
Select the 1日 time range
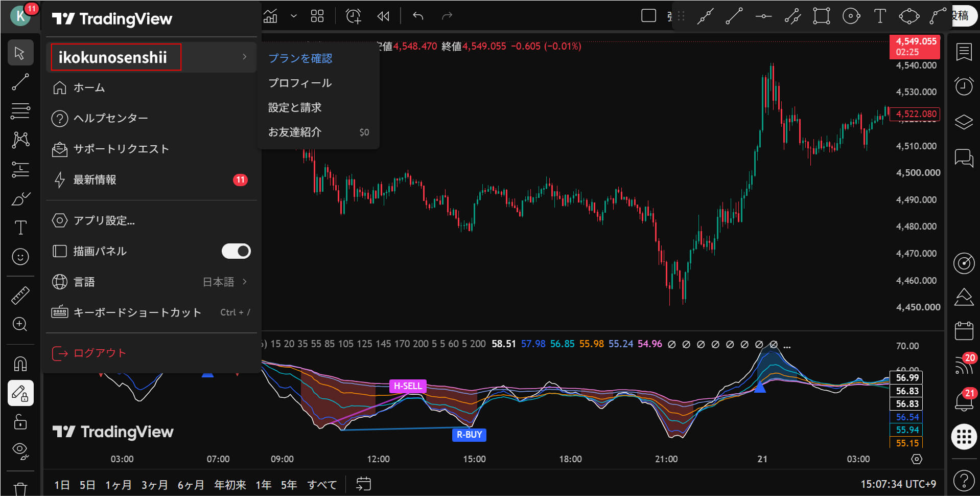62,485
